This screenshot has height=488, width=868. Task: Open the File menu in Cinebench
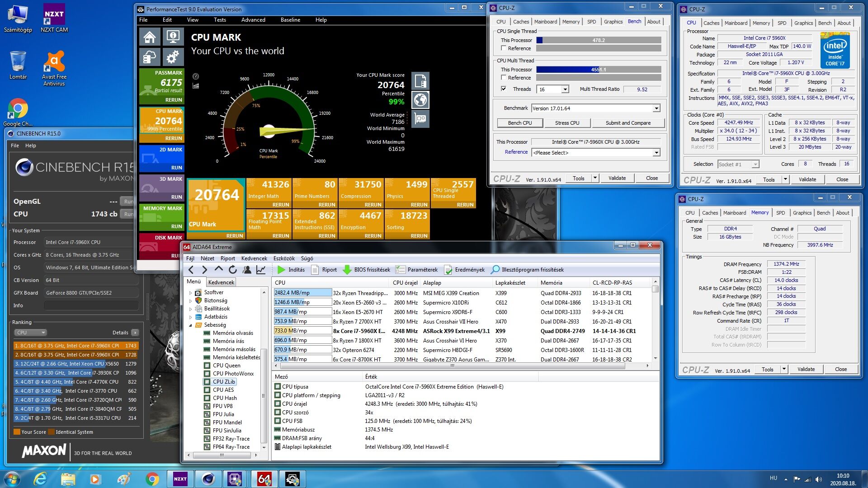(x=15, y=145)
